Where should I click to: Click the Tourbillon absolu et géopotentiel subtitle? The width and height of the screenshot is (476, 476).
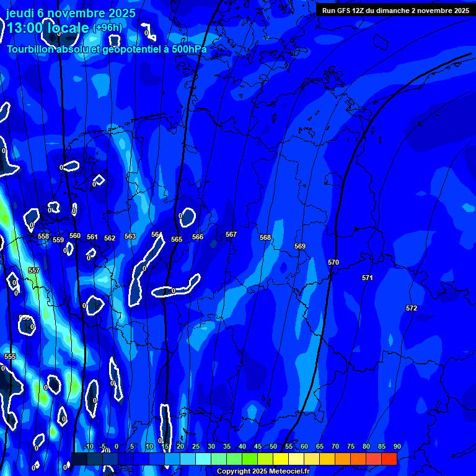coord(107,49)
